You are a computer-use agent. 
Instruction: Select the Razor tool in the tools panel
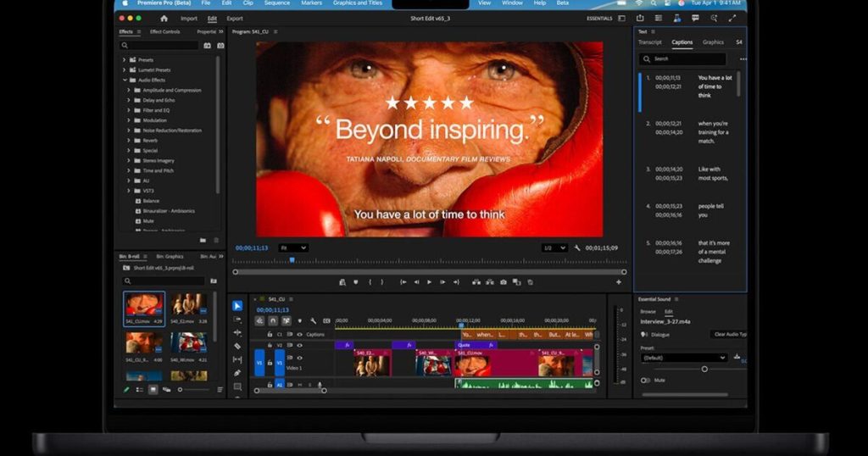pyautogui.click(x=237, y=346)
